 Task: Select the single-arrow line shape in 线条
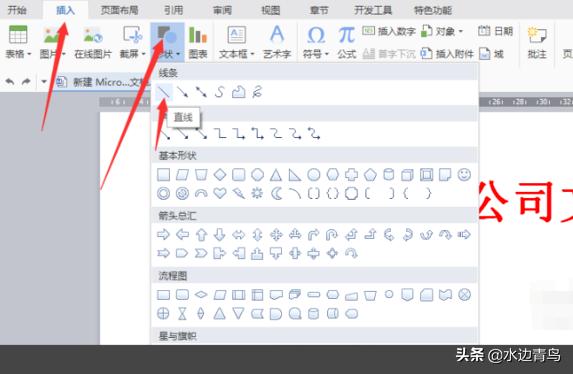point(182,92)
